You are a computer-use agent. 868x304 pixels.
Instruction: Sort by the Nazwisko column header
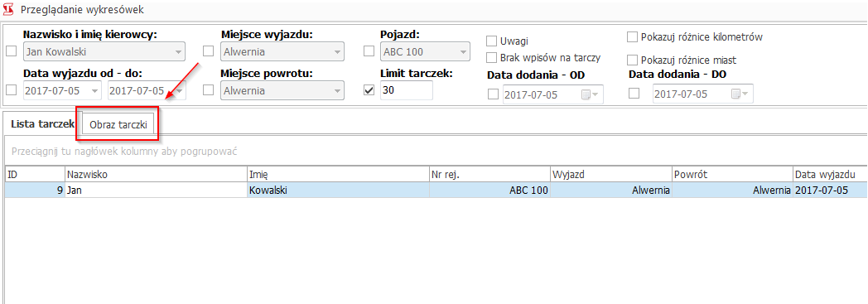click(156, 175)
